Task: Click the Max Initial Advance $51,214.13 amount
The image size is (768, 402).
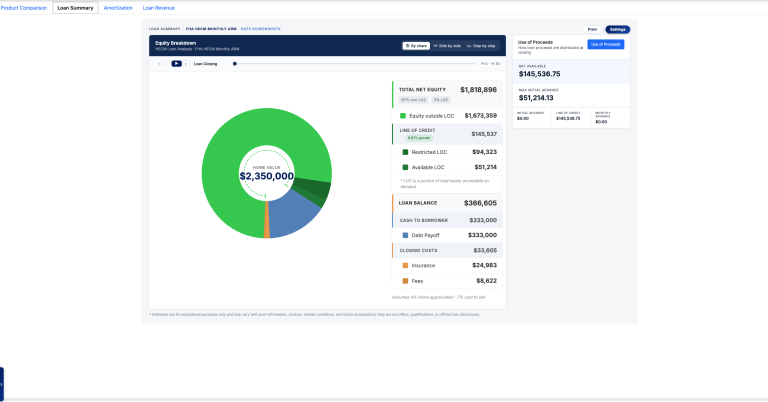Action: pyautogui.click(x=536, y=98)
